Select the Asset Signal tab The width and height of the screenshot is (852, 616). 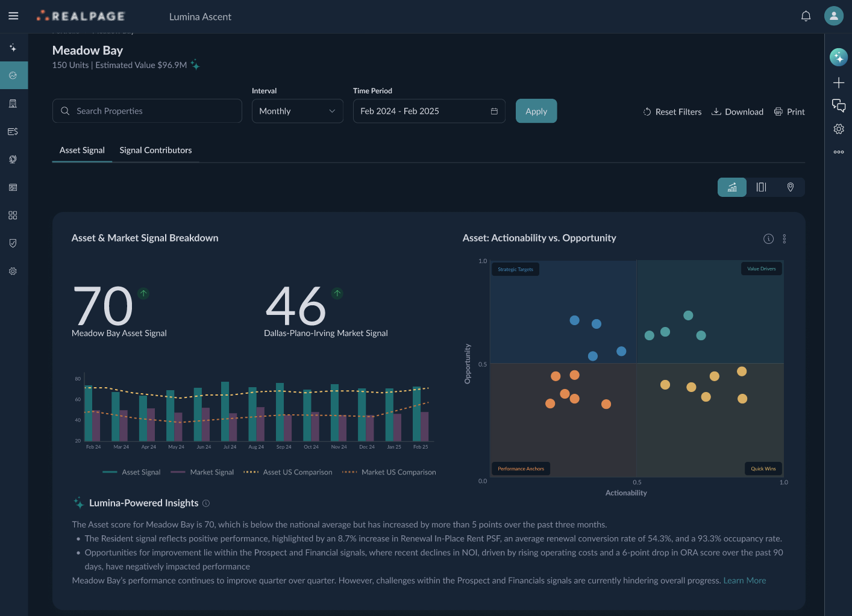pyautogui.click(x=82, y=151)
